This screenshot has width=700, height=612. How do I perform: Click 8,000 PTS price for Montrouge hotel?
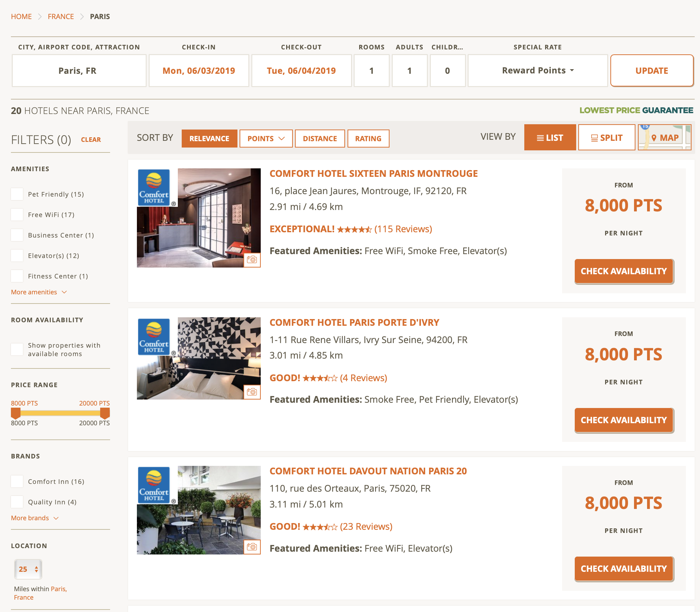(x=623, y=205)
